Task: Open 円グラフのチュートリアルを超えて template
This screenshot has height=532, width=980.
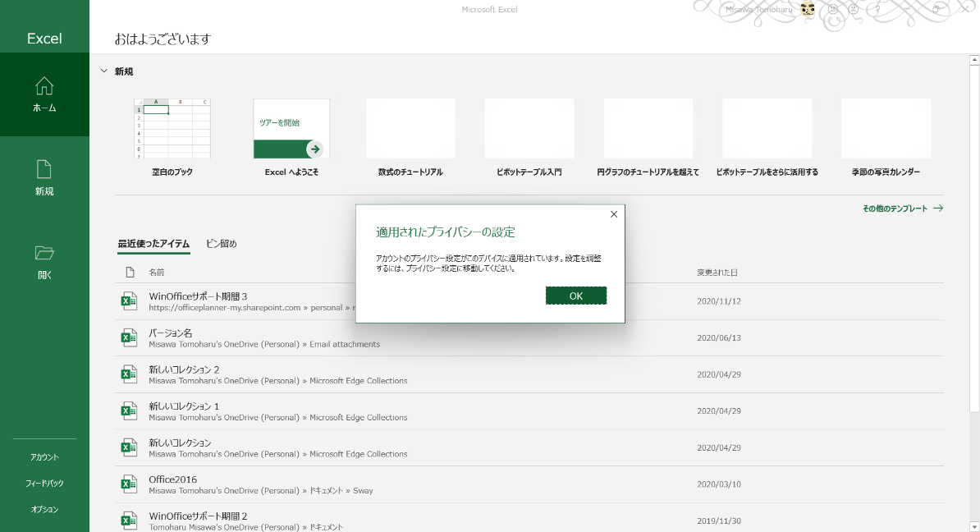Action: [x=648, y=137]
